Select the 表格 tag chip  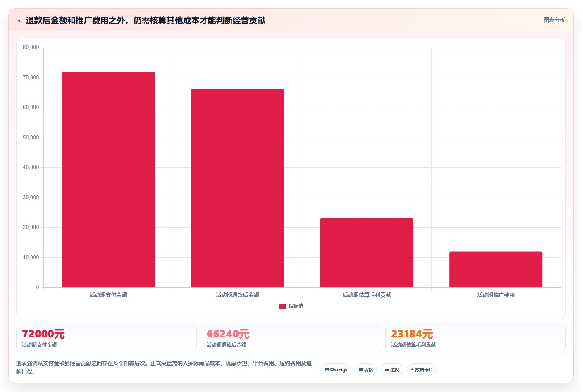coord(366,370)
